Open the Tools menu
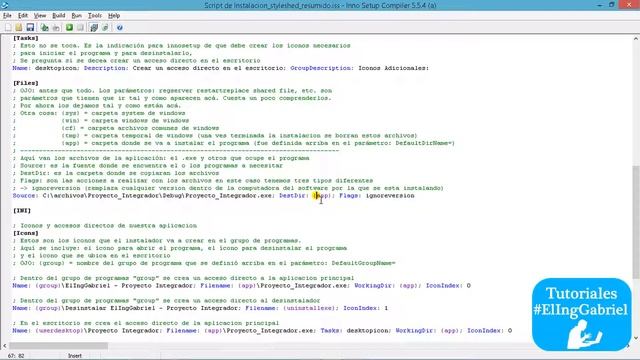 pyautogui.click(x=95, y=16)
